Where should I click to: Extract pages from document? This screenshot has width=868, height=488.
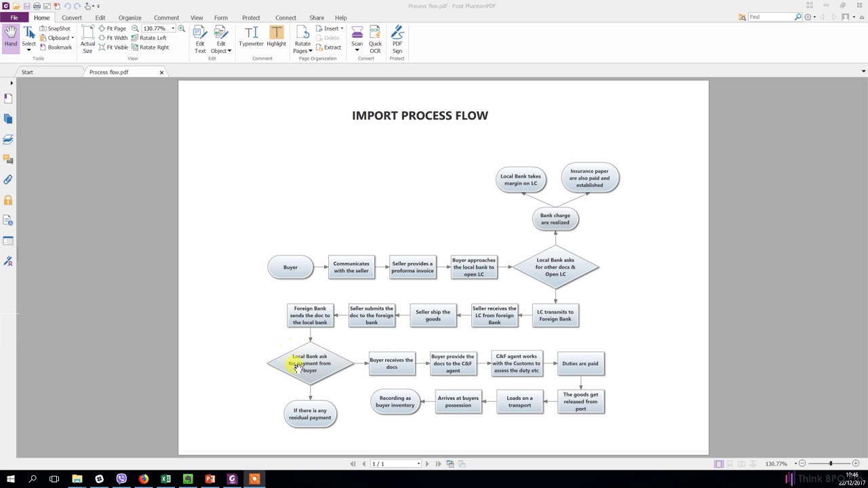click(328, 47)
